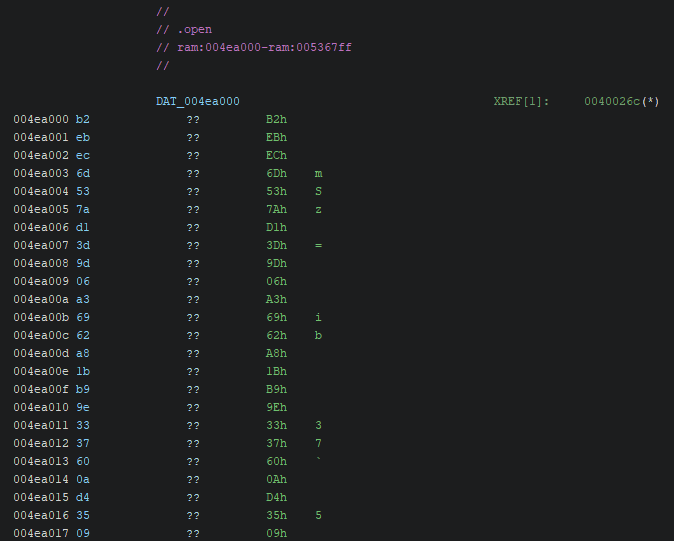Viewport: 674px width, 541px height.
Task: Select address 004ea00c in the listing
Action: coord(41,336)
